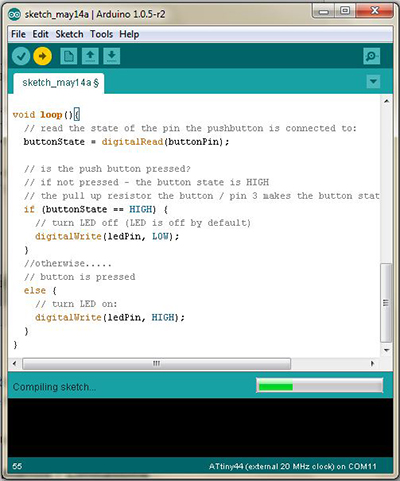
Task: Open the Serial Monitor magnifier icon
Action: click(371, 56)
